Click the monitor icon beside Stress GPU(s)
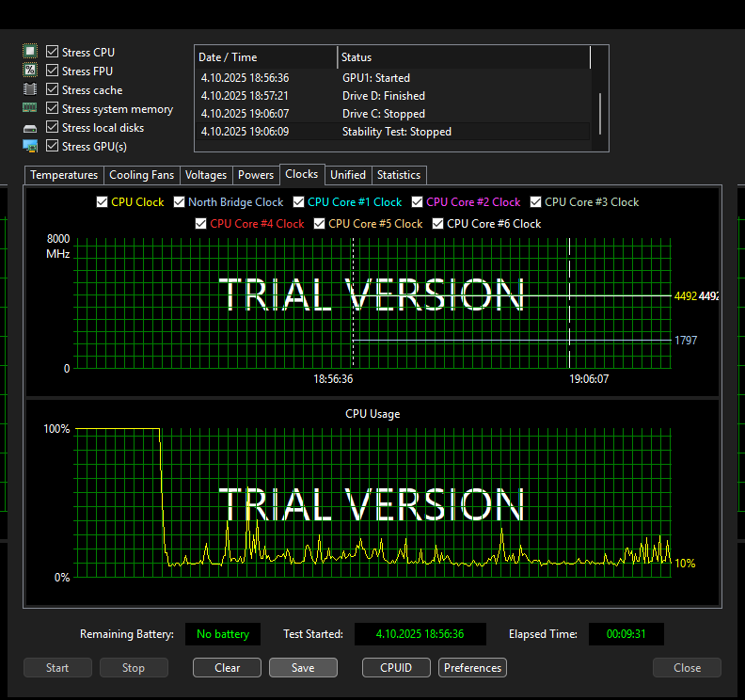Screen dimensions: 745x700 click(30, 147)
